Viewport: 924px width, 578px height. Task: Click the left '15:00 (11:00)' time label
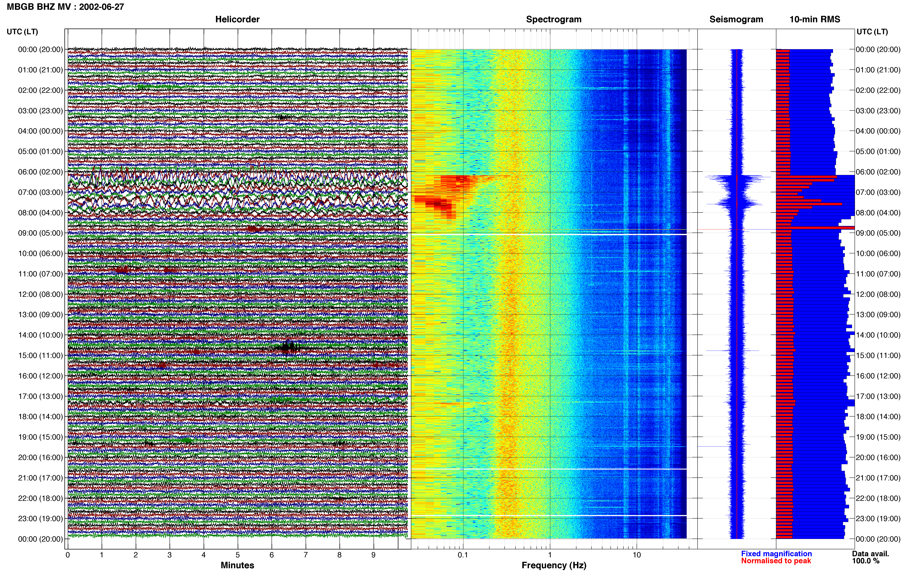pos(41,356)
